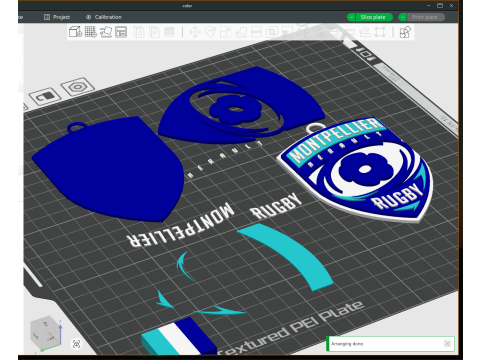Select the Rotate tool

[x=210, y=32]
